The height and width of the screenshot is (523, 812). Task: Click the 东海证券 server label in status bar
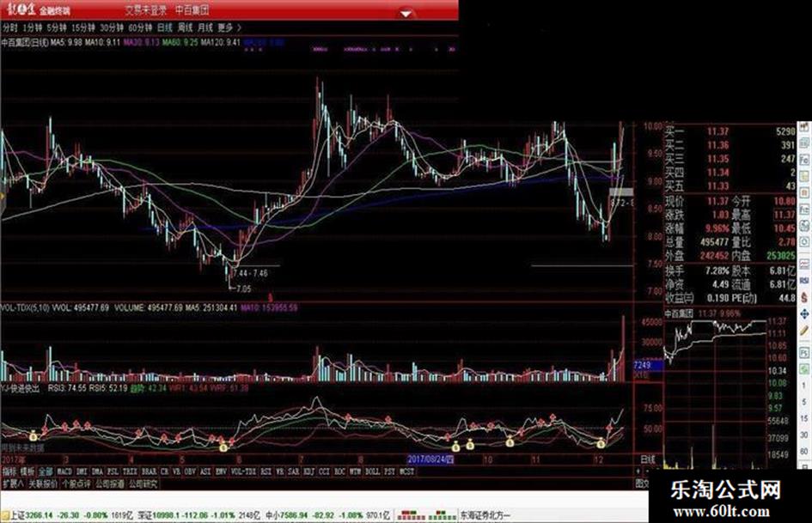click(485, 515)
